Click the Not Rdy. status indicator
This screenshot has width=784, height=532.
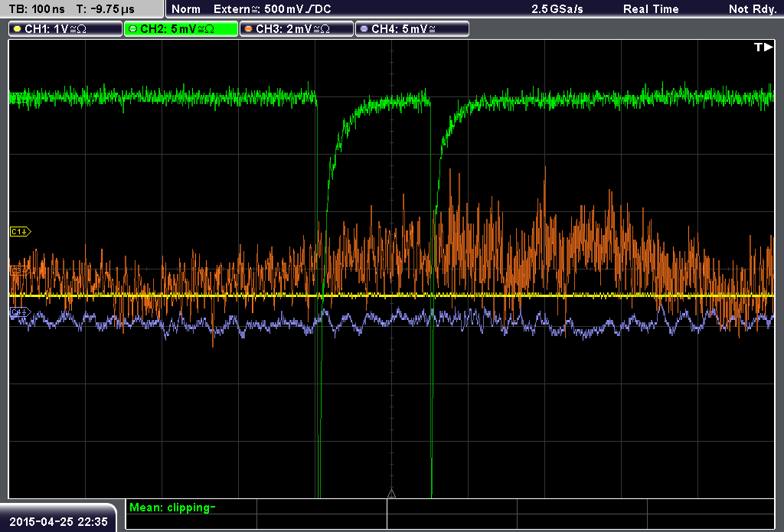753,9
